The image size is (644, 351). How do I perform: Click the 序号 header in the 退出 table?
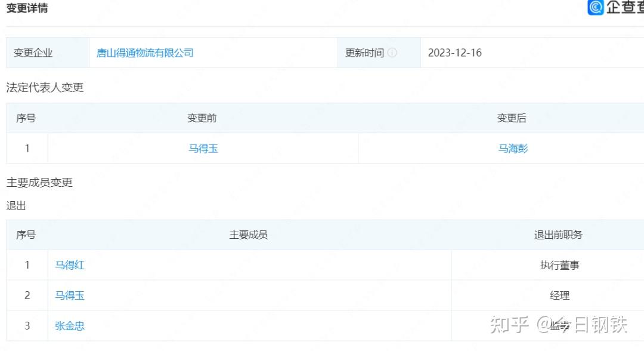[x=26, y=235]
